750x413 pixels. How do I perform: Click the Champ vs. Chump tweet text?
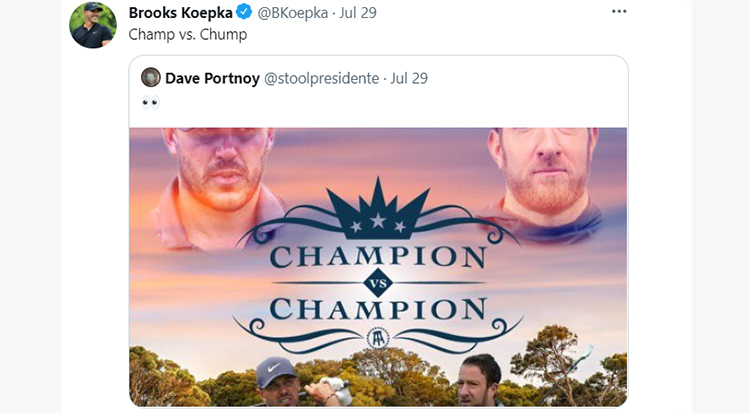pyautogui.click(x=188, y=34)
